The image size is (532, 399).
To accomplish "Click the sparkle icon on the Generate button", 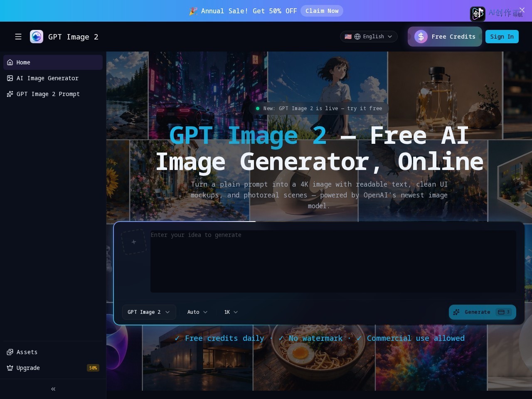I will coord(456,312).
